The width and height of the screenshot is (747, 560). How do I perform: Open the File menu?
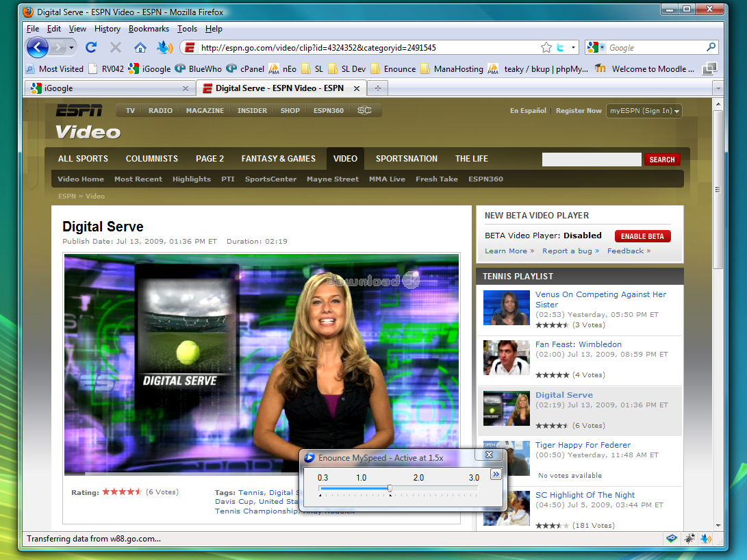(x=33, y=29)
